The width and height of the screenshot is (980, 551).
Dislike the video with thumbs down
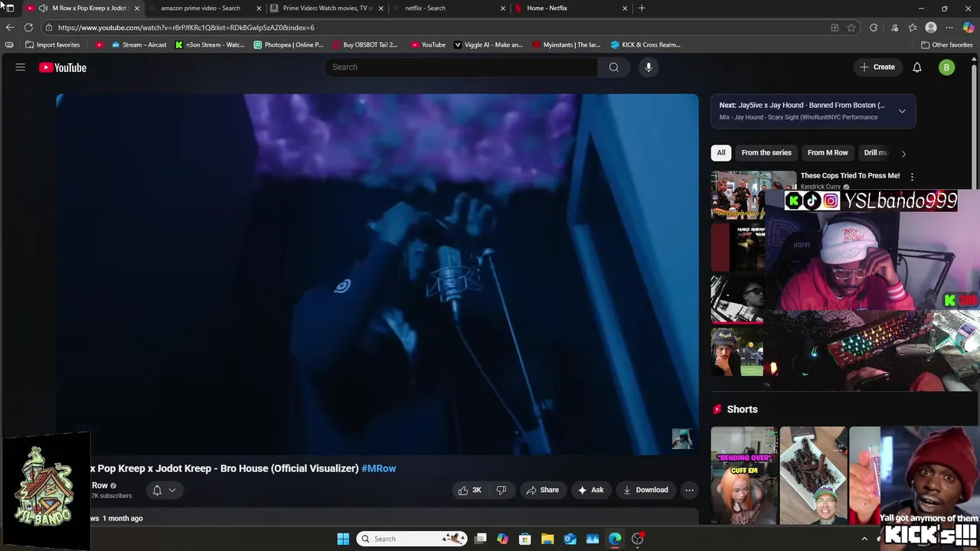click(x=501, y=490)
